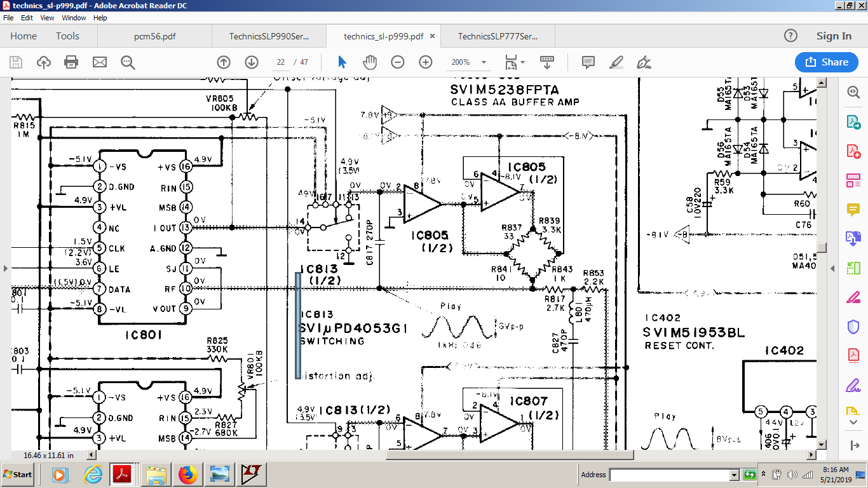
Task: Open the Help question mark icon
Action: click(790, 36)
